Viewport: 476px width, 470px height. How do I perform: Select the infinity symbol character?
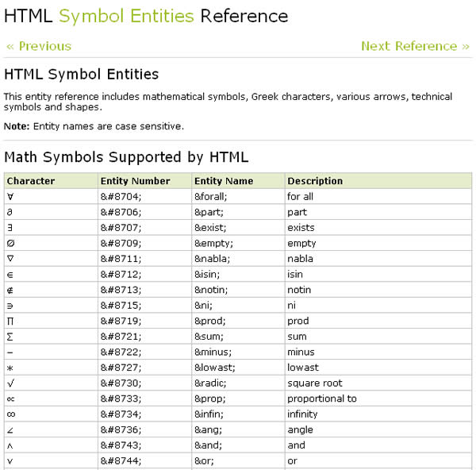coord(11,414)
